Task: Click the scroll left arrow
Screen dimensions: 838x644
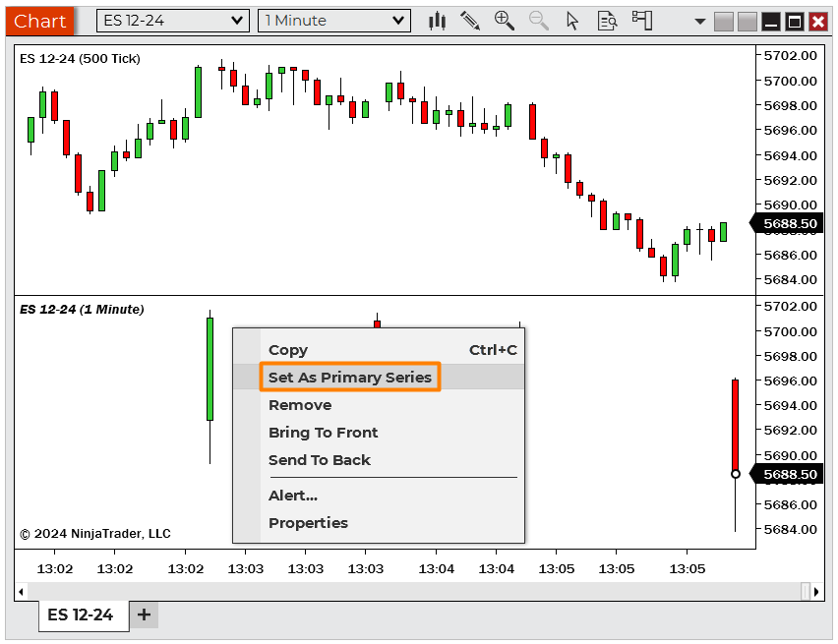Action: tap(21, 592)
